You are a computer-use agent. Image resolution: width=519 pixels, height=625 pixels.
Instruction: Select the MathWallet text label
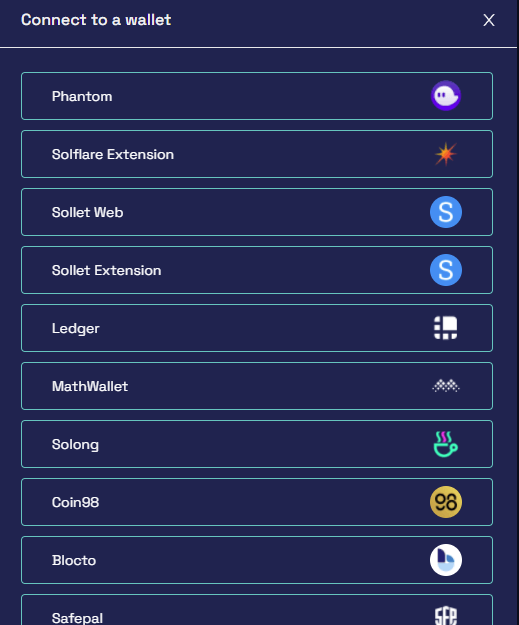coord(90,386)
